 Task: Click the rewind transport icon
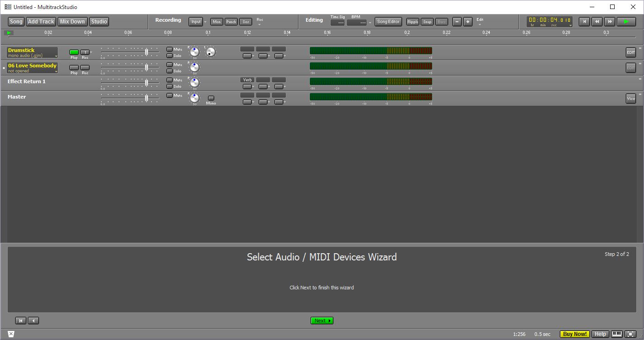point(597,21)
